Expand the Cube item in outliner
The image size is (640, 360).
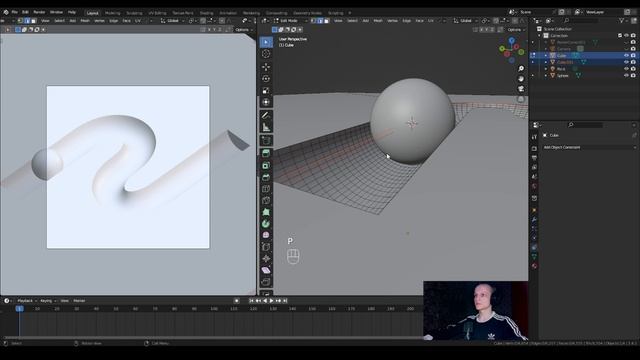[546, 56]
